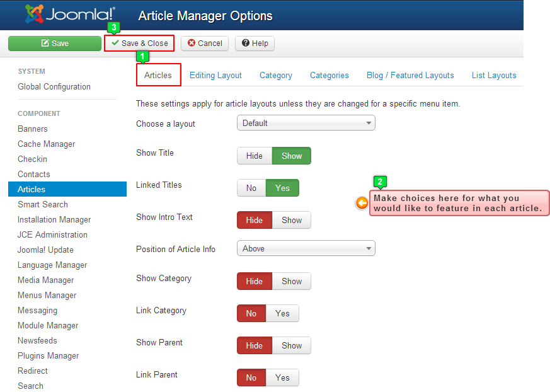Open the Choose a layout dropdown
Image resolution: width=550 pixels, height=392 pixels.
(306, 123)
